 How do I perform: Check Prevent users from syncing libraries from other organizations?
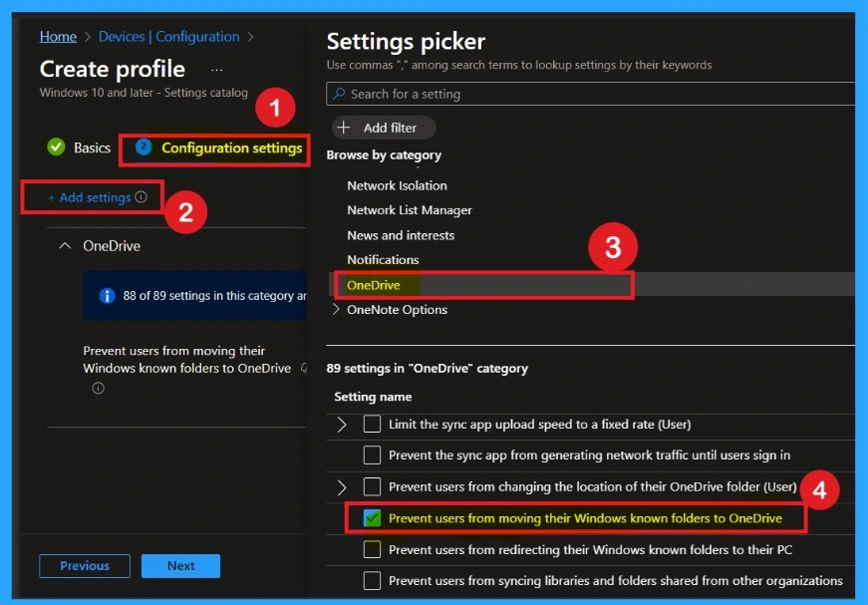click(372, 581)
